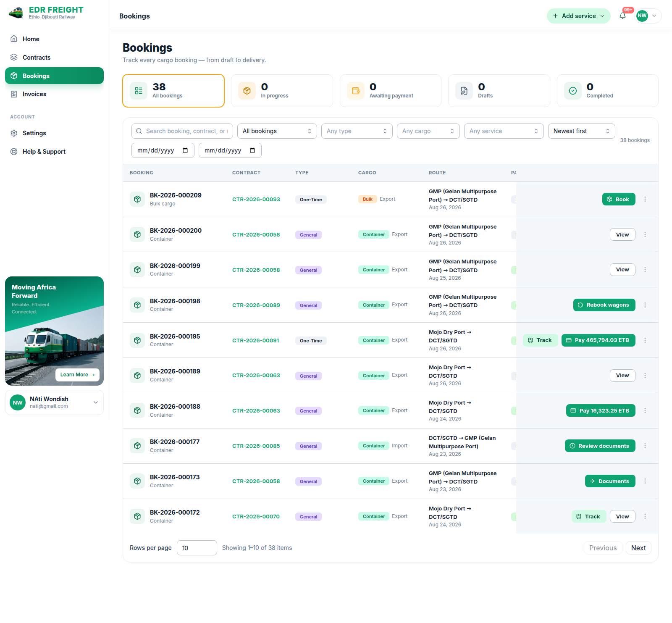The height and width of the screenshot is (623, 672).
Task: Open kebab menu for BK-2026-000177
Action: pyautogui.click(x=645, y=446)
